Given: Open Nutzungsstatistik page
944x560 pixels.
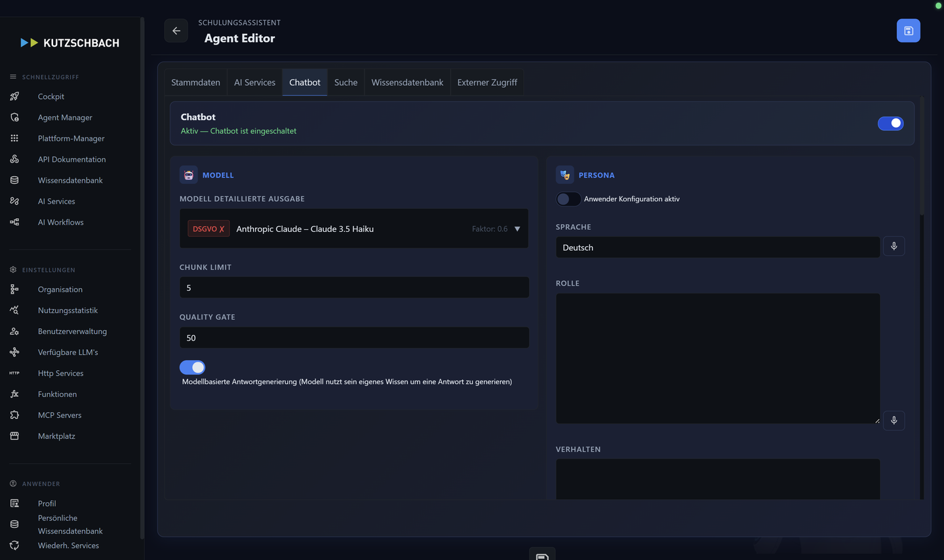Looking at the screenshot, I should pos(68,310).
